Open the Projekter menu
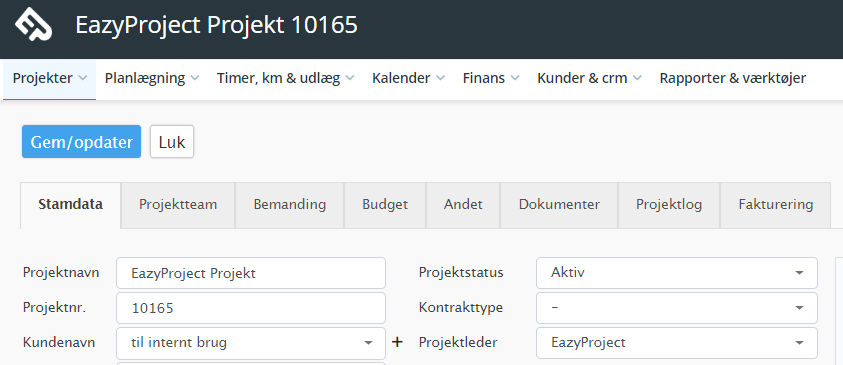Screen dimensions: 843x365 point(49,78)
